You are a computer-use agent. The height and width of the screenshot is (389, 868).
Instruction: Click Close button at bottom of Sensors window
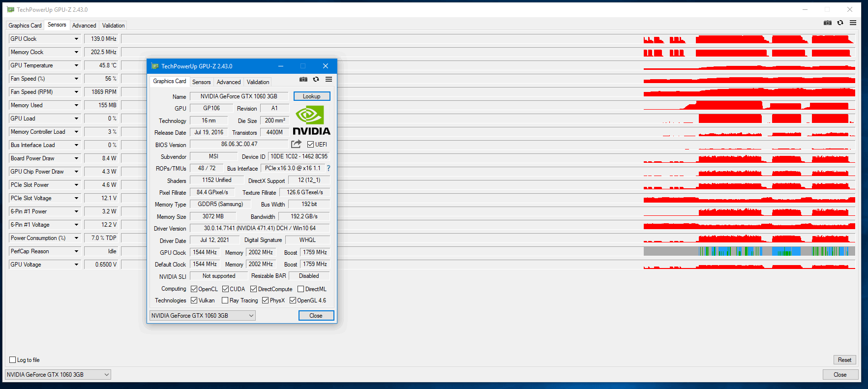click(840, 375)
